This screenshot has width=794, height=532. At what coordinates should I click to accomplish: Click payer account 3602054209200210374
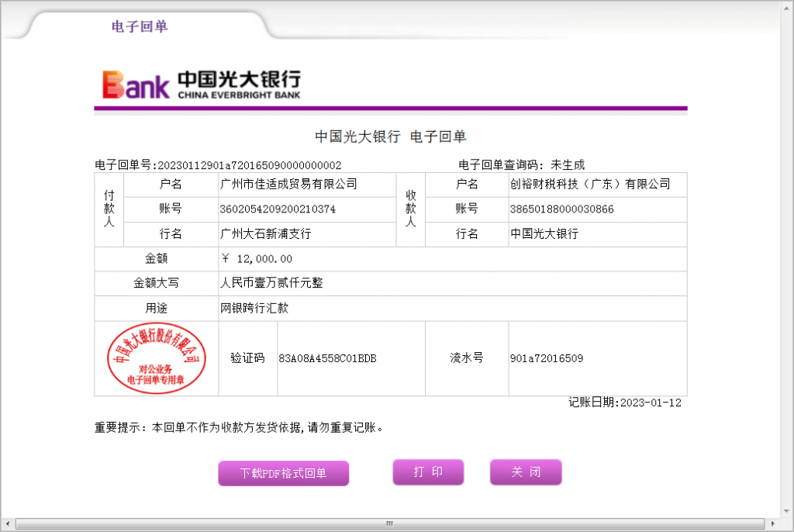[278, 209]
